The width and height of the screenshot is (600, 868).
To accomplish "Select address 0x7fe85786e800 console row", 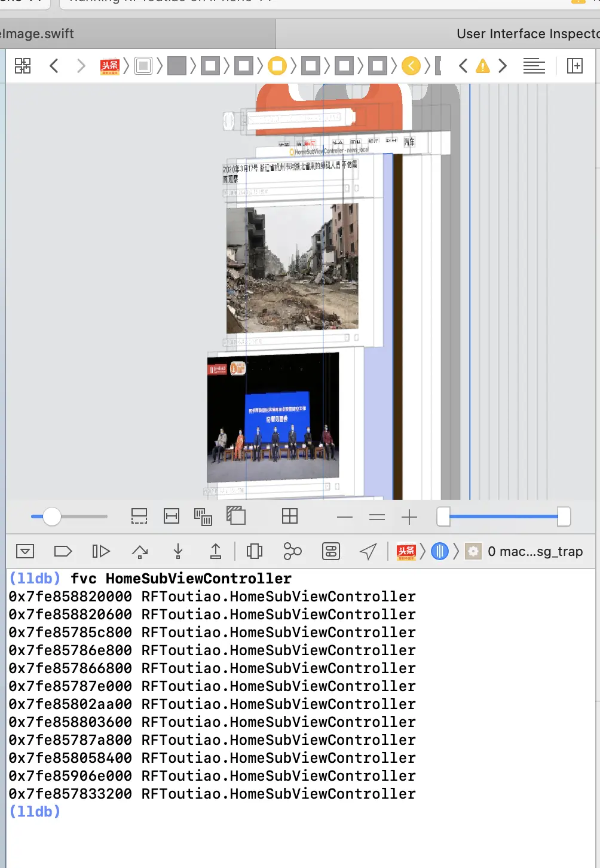I will point(212,650).
